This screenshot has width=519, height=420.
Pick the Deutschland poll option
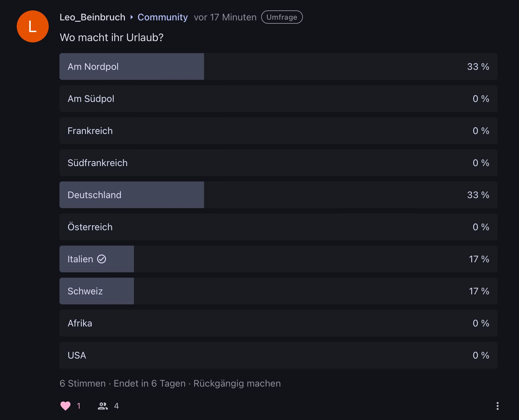[x=278, y=195]
